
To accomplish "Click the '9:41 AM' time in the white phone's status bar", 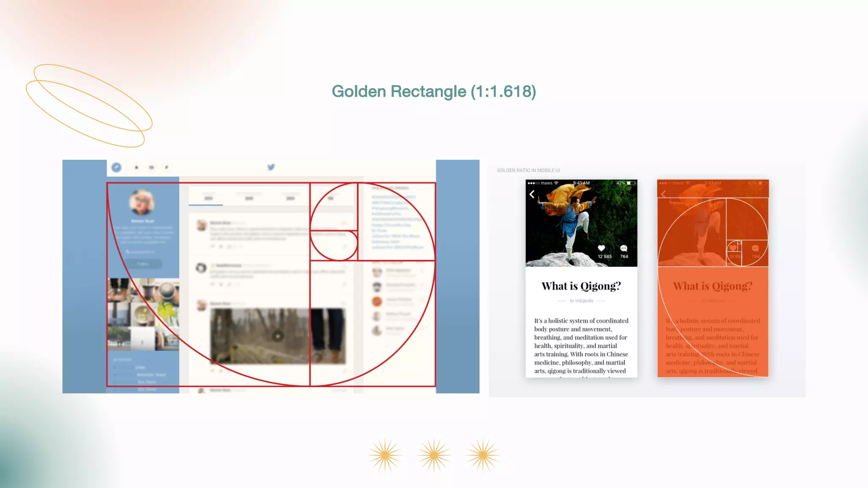I will coord(581,183).
